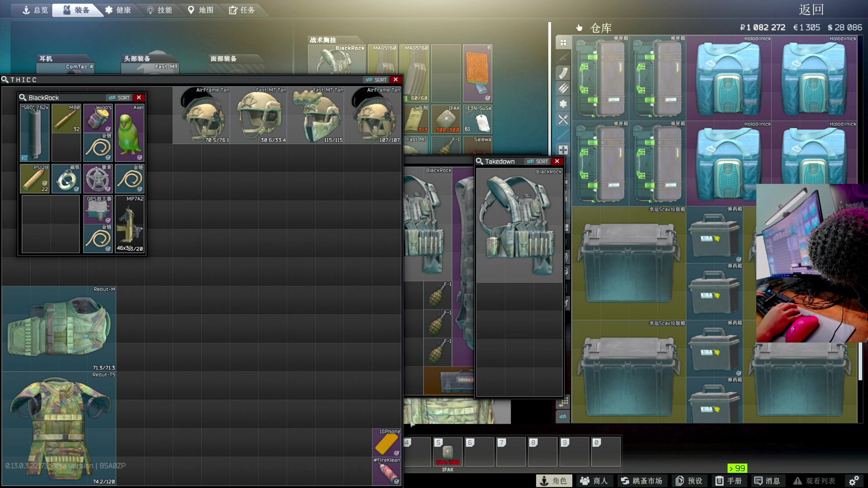Close the Takedown container window

[x=557, y=161]
